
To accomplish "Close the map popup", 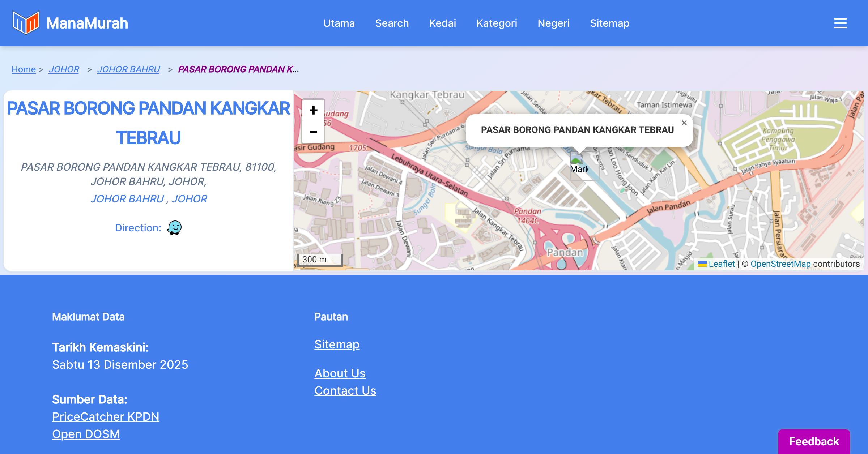I will (x=684, y=123).
